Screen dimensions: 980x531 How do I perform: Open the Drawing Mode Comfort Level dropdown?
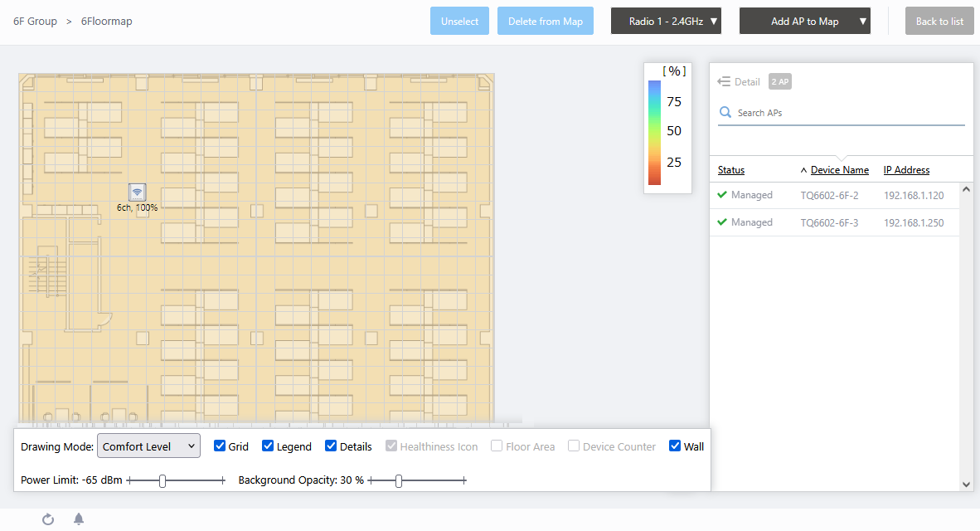click(149, 446)
